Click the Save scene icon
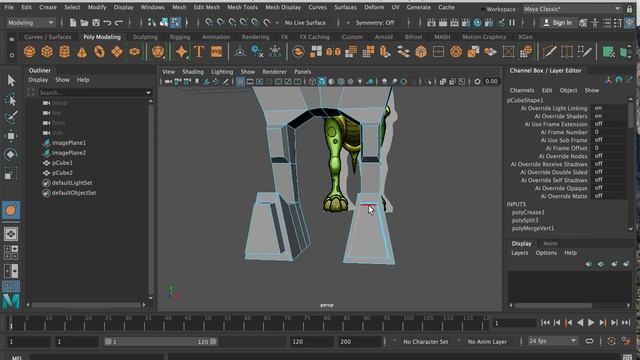Screen dimensions: 640x360 click(96, 23)
